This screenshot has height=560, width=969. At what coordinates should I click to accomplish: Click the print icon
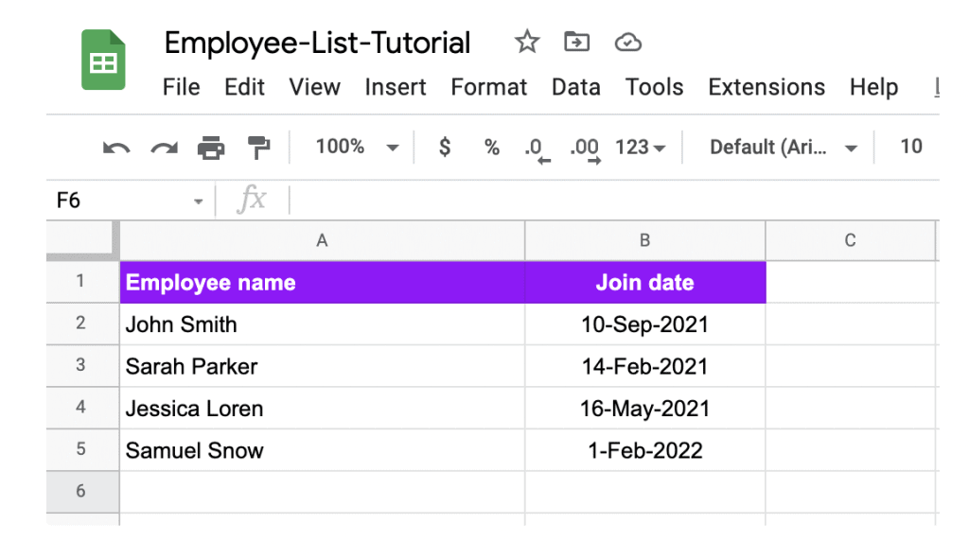211,148
